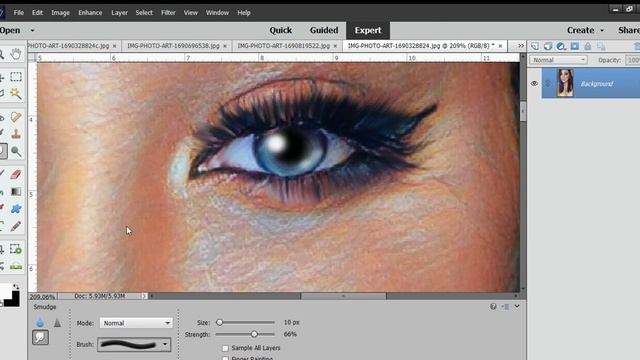Select the Straighten tool
640x360 pixels.
click(x=16, y=266)
